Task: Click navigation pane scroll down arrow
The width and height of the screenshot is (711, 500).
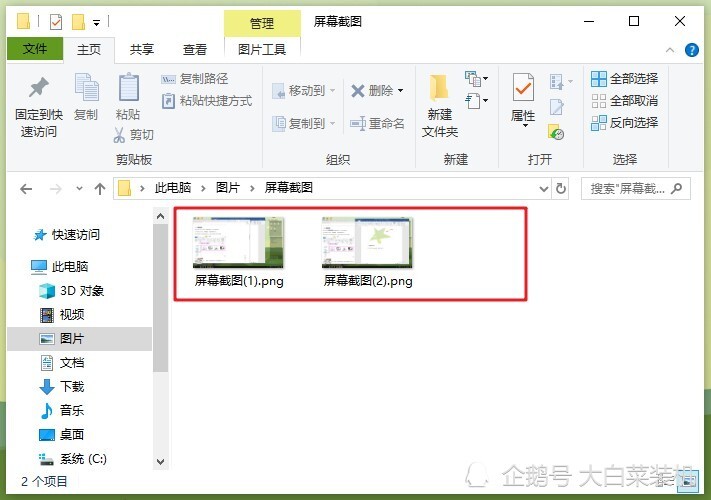Action: [x=161, y=462]
